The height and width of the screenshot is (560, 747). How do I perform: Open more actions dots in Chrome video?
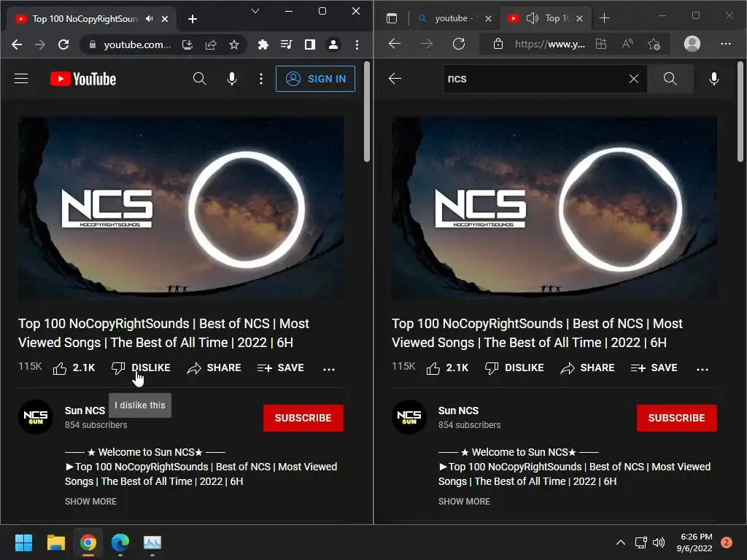pyautogui.click(x=329, y=368)
